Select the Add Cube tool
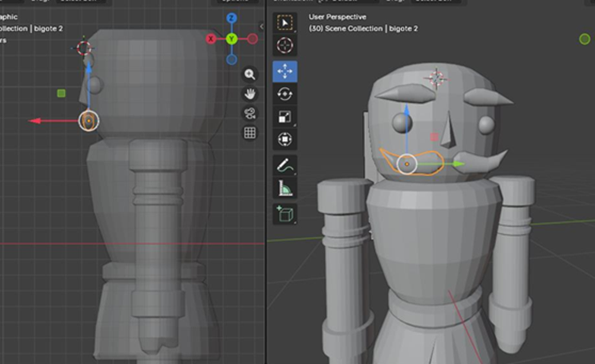The height and width of the screenshot is (364, 595). 285,213
